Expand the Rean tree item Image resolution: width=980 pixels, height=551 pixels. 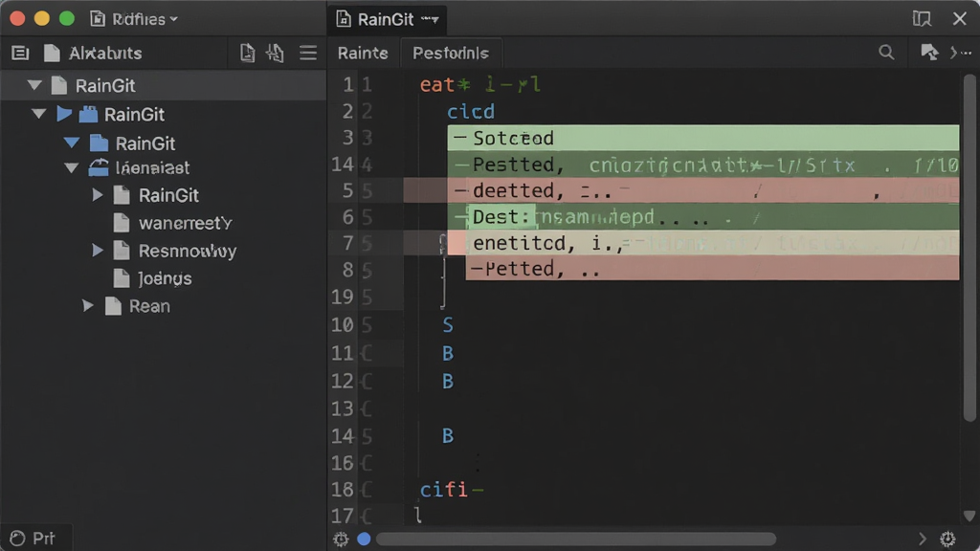click(x=87, y=305)
